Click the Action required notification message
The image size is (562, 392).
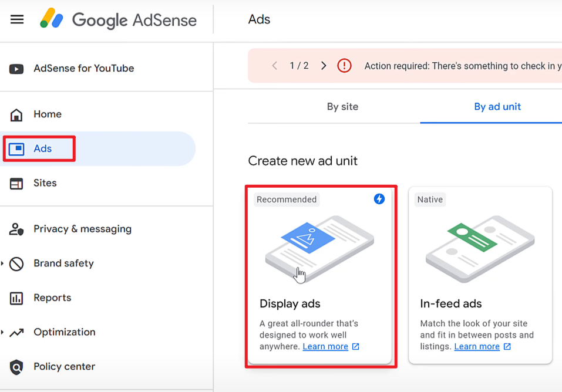[x=463, y=66]
